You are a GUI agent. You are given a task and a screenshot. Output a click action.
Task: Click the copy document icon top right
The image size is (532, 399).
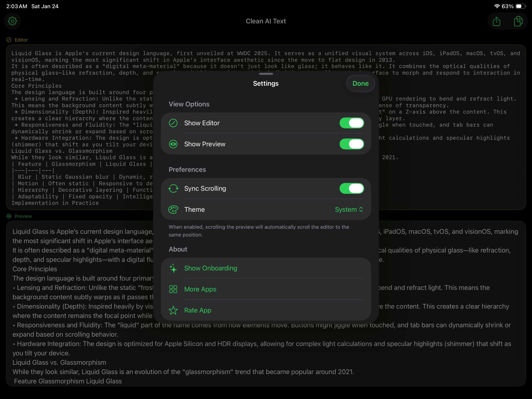(x=518, y=21)
